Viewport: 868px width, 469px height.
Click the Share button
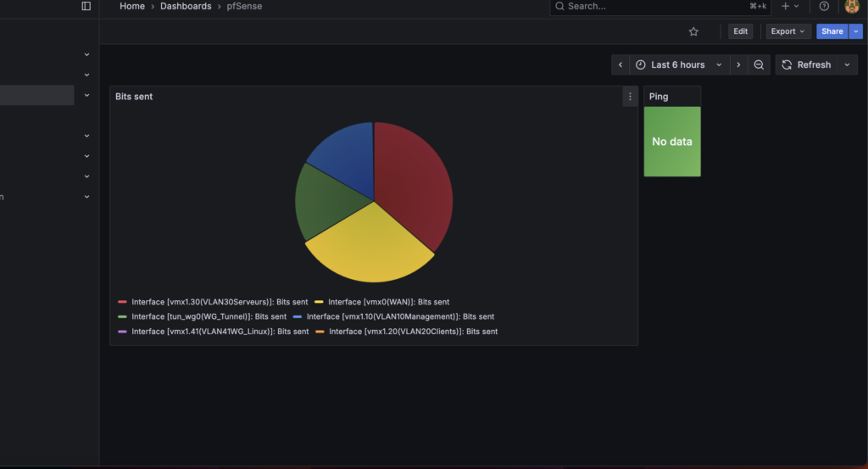832,31
